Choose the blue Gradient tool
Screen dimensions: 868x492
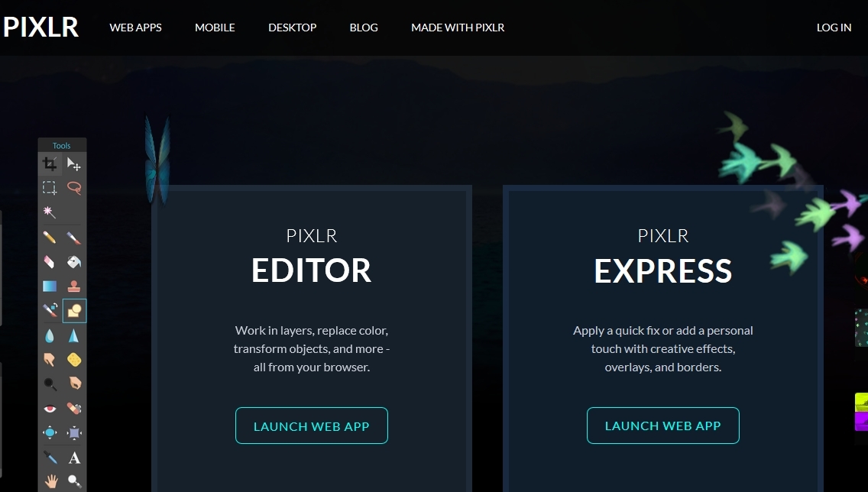pyautogui.click(x=50, y=286)
